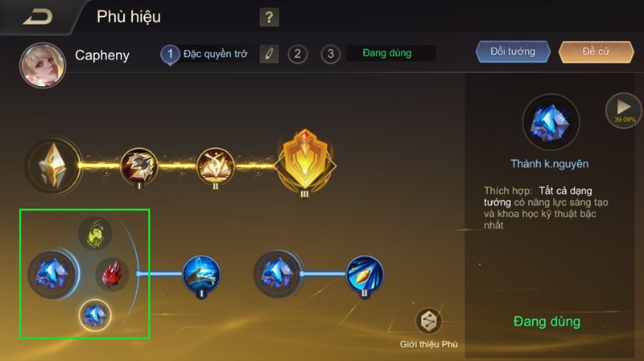Choose the blue tier I badge
644x361 pixels.
point(201,276)
